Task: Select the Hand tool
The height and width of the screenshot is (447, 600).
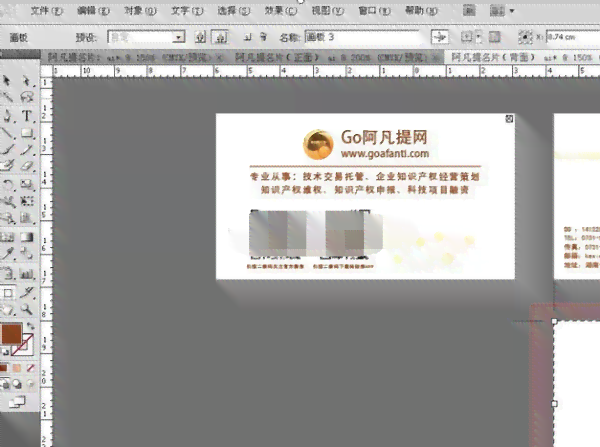Action: [7, 309]
